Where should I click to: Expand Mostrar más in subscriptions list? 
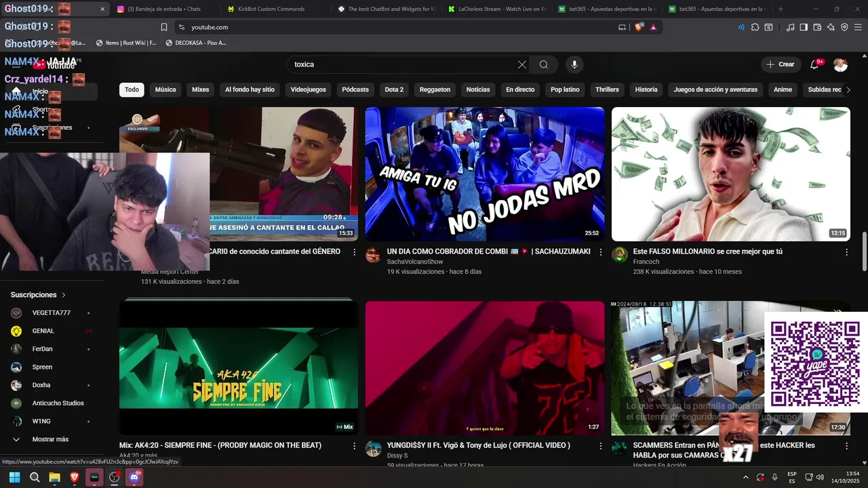pos(49,439)
